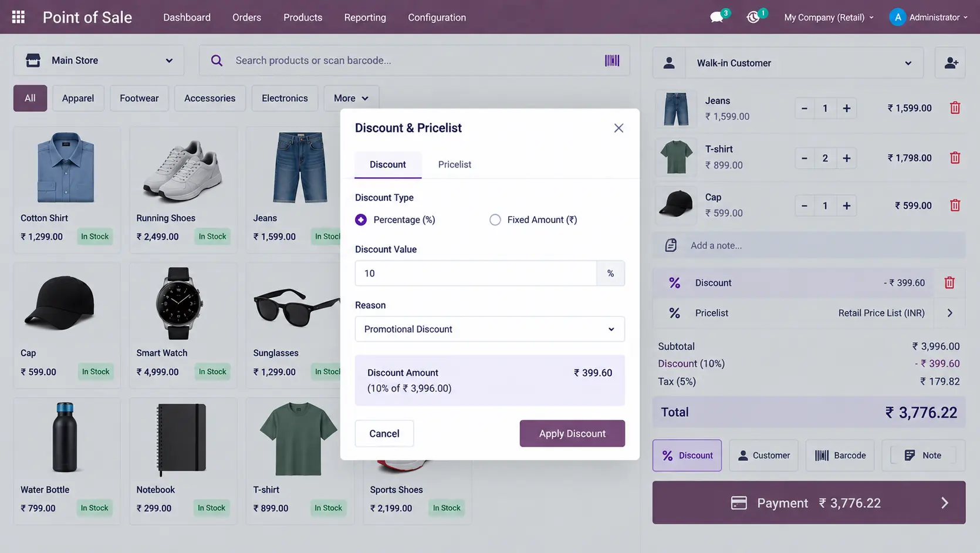Open the Reporting menu
Image resolution: width=980 pixels, height=553 pixels.
(365, 18)
